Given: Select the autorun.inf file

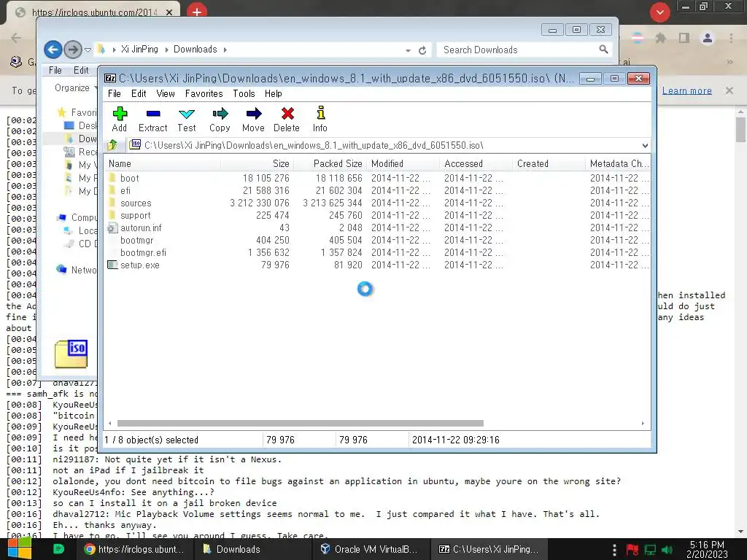Looking at the screenshot, I should (x=141, y=227).
